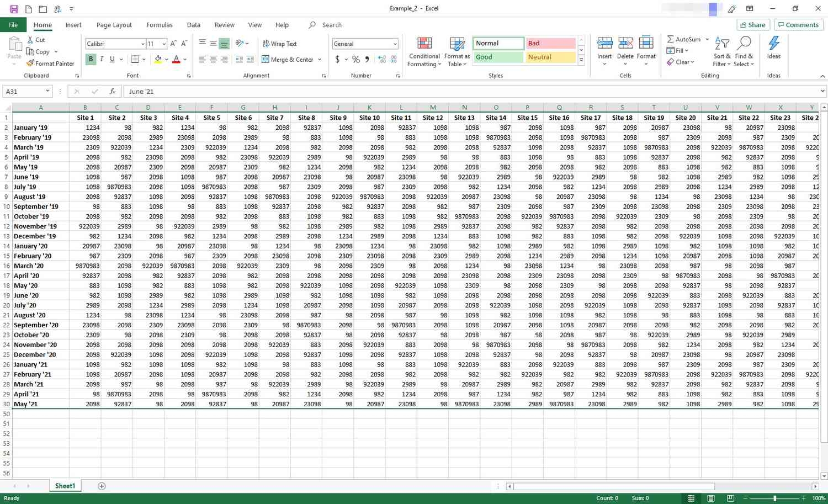Click the Format Painter icon

[x=30, y=63]
